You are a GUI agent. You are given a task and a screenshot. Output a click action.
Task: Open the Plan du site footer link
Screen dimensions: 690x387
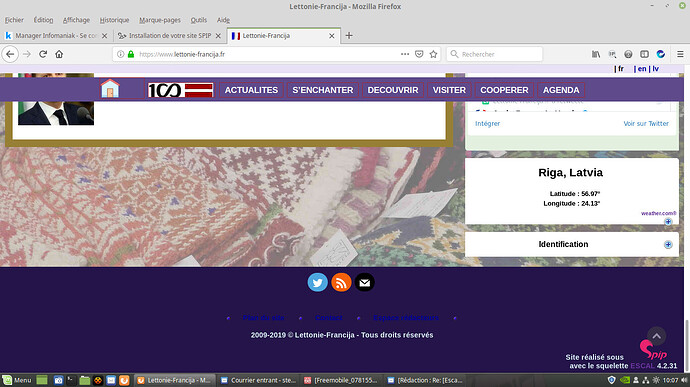[x=263, y=317]
